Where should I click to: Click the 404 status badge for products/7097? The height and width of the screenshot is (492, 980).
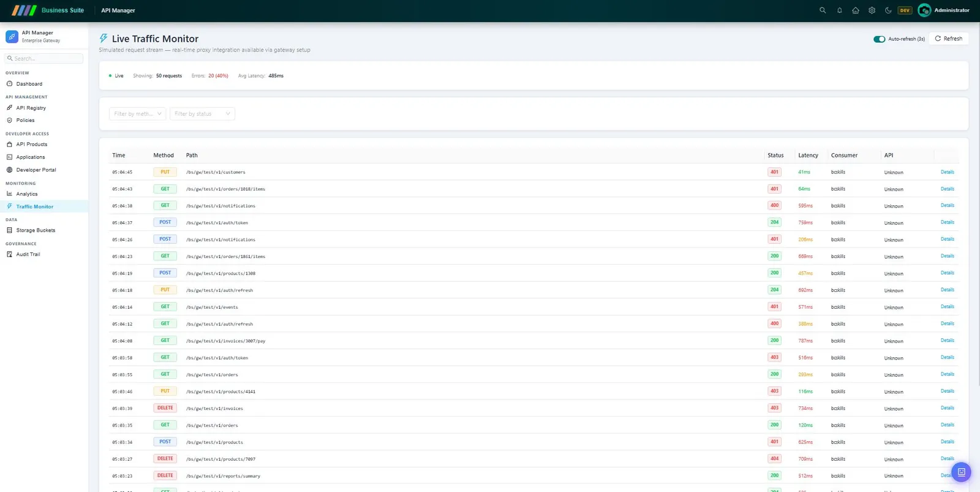[774, 459]
